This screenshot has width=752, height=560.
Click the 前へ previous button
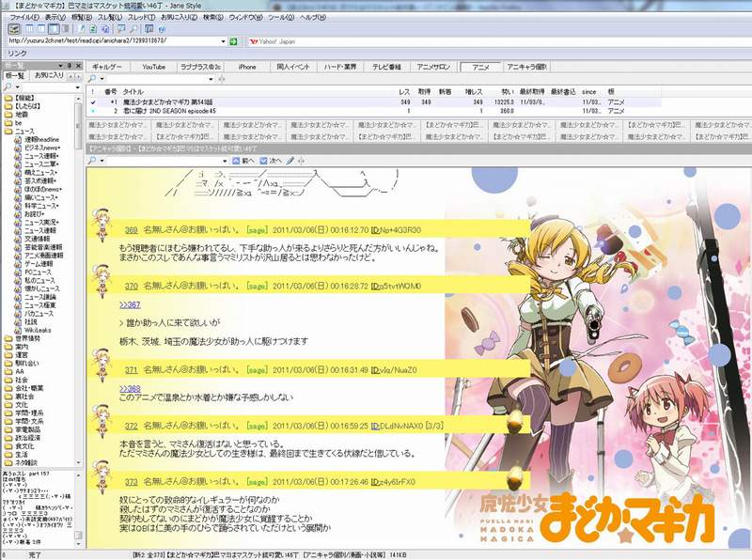coord(243,161)
